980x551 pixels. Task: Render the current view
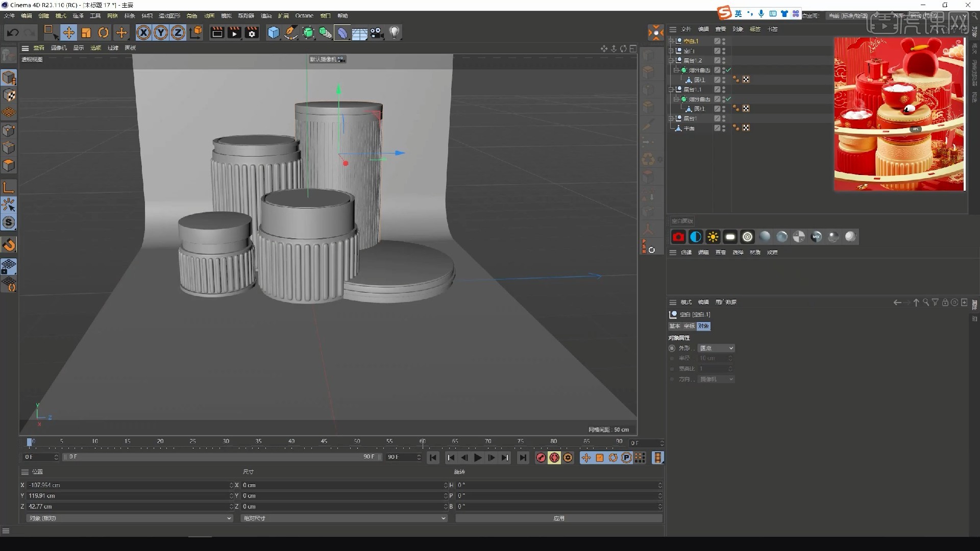click(217, 33)
